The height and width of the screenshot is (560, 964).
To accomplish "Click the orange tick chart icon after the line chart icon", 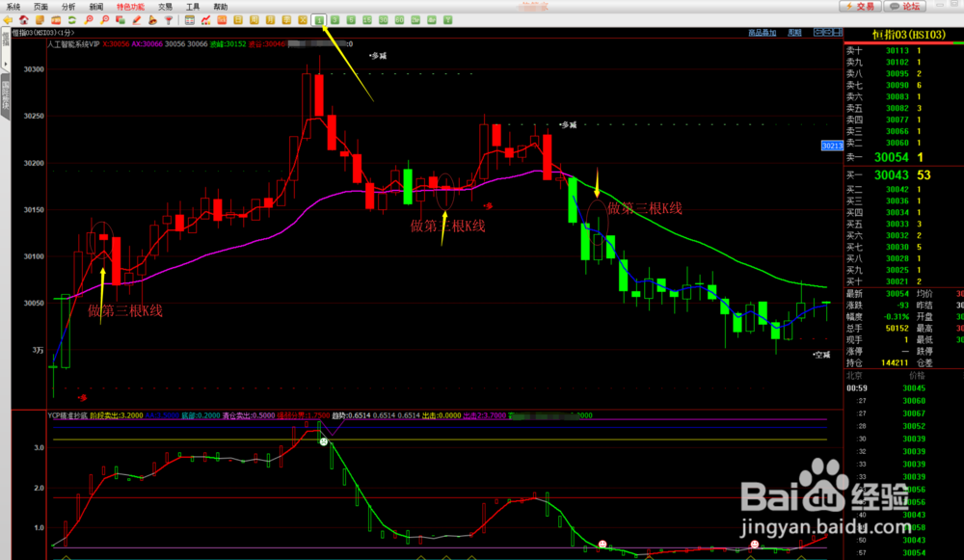I will click(x=222, y=20).
